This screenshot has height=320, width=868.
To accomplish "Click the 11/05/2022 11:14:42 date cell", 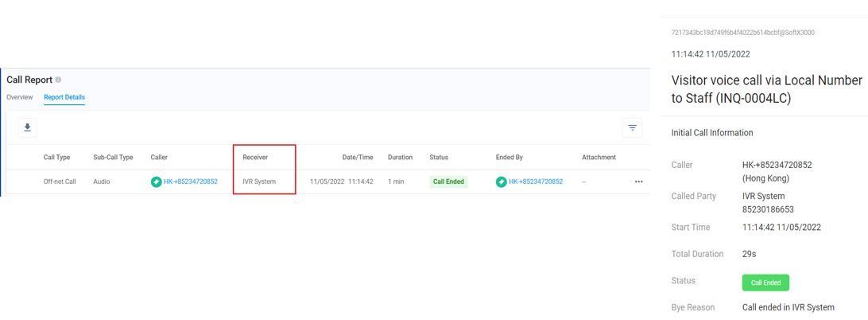I will click(x=342, y=182).
